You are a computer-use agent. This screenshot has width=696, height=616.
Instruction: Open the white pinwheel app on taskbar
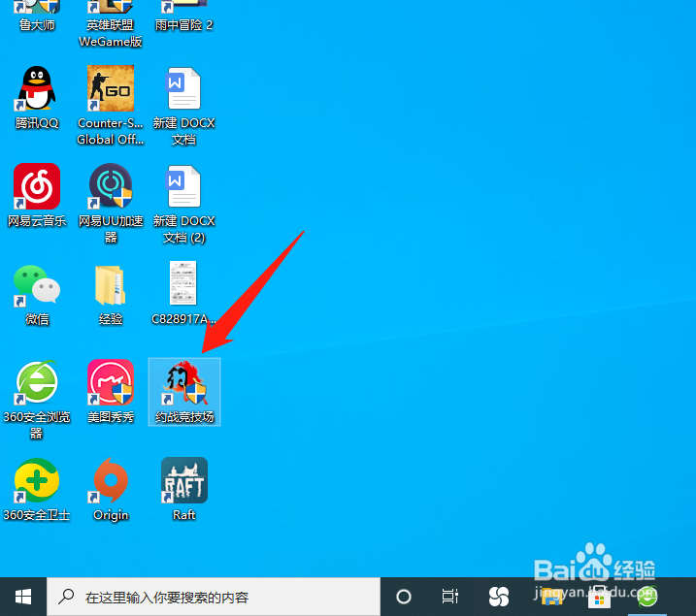[x=499, y=597]
